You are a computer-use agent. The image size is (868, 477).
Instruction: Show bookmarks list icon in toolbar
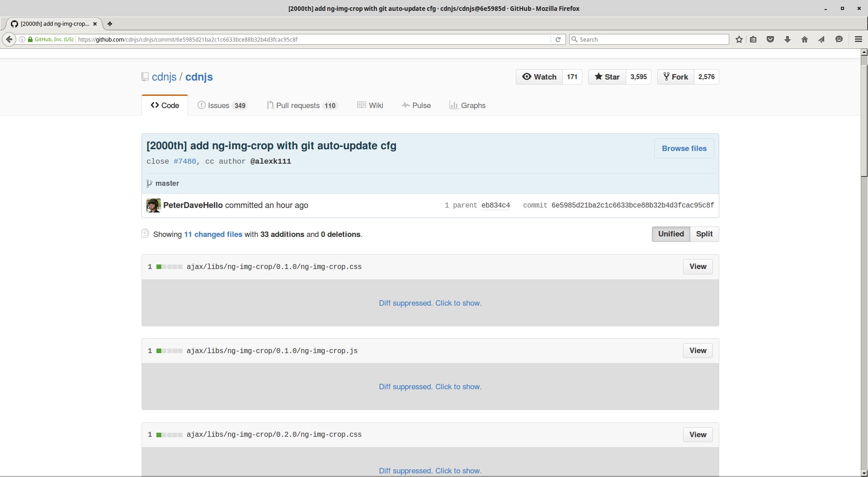pyautogui.click(x=753, y=39)
